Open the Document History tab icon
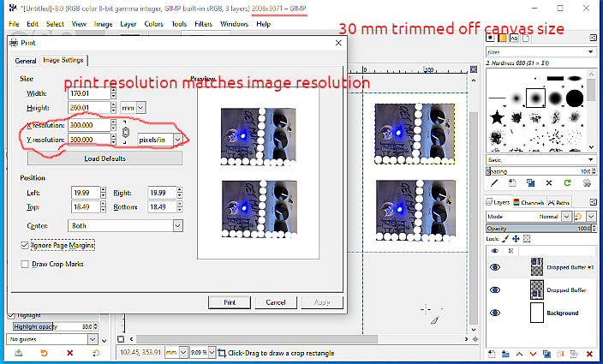Viewport: 603px width, 364px height. pyautogui.click(x=525, y=38)
